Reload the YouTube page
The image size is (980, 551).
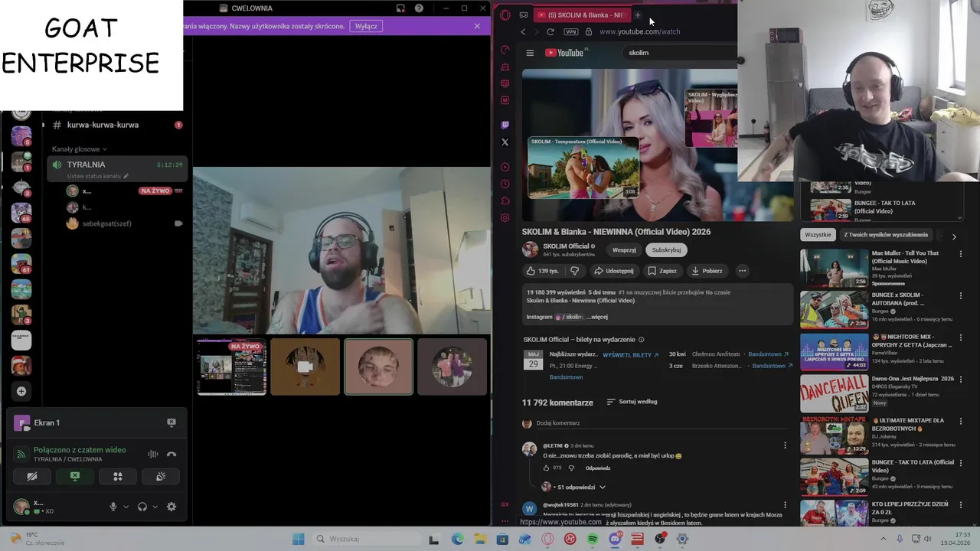coord(550,31)
